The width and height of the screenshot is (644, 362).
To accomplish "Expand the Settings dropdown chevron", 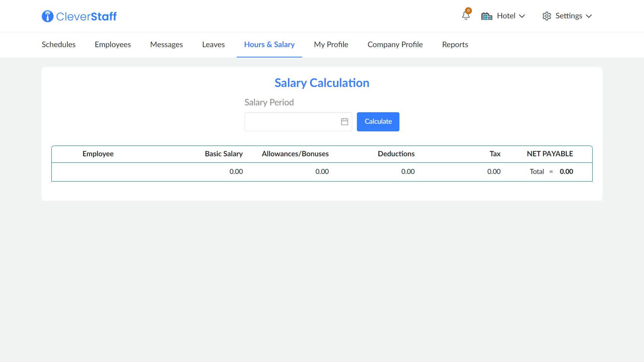I will [589, 16].
